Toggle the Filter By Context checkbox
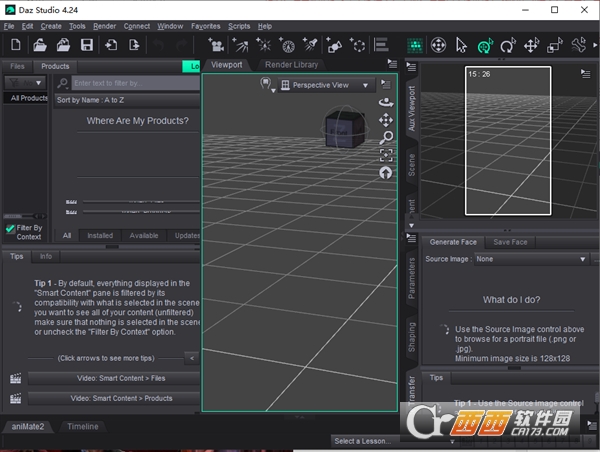This screenshot has height=452, width=600. [10, 228]
